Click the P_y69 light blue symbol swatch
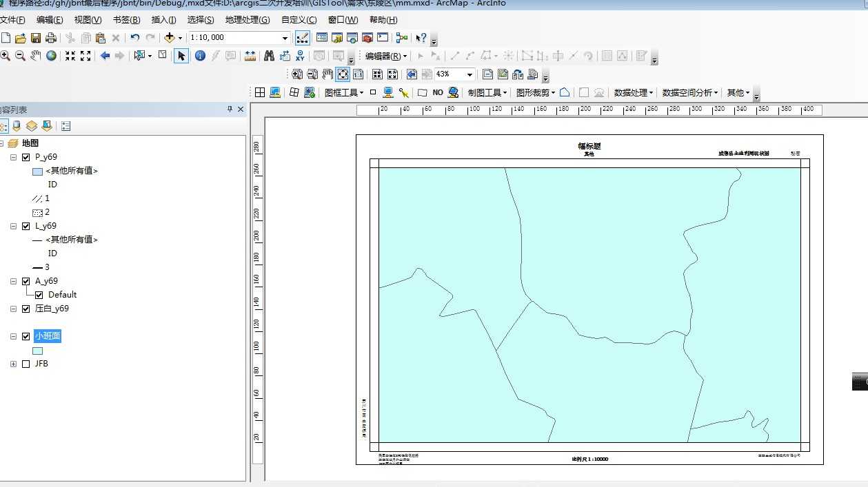Screen dimensions: 868x487 38,172
